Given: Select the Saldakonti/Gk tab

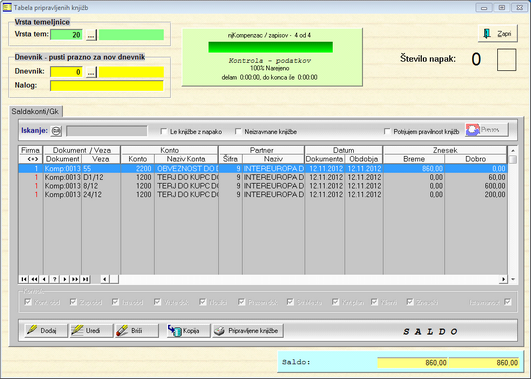Looking at the screenshot, I should tap(35, 111).
